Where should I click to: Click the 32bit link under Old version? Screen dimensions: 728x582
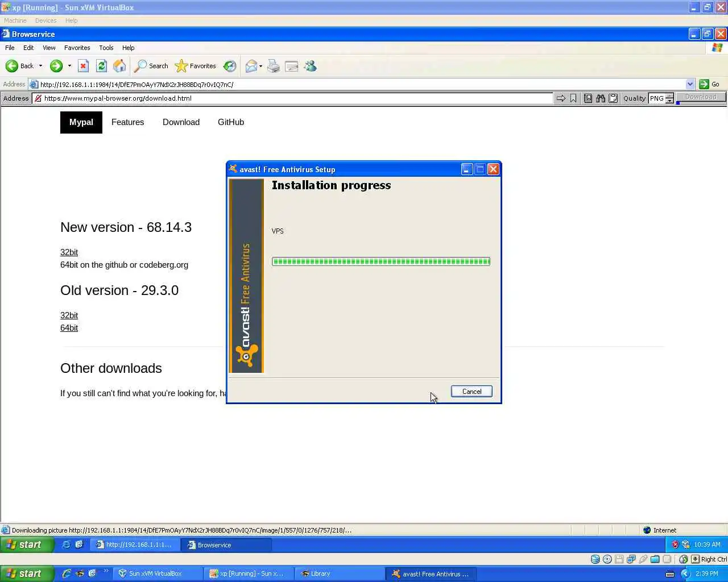click(69, 315)
